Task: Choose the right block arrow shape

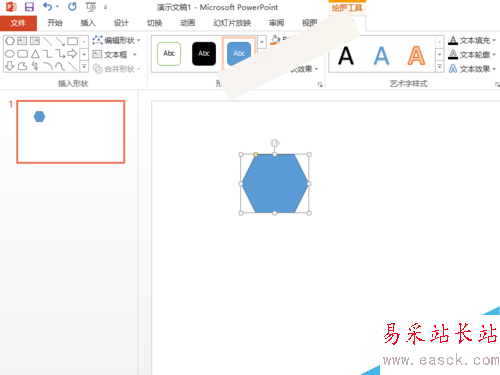Action: pyautogui.click(x=72, y=53)
